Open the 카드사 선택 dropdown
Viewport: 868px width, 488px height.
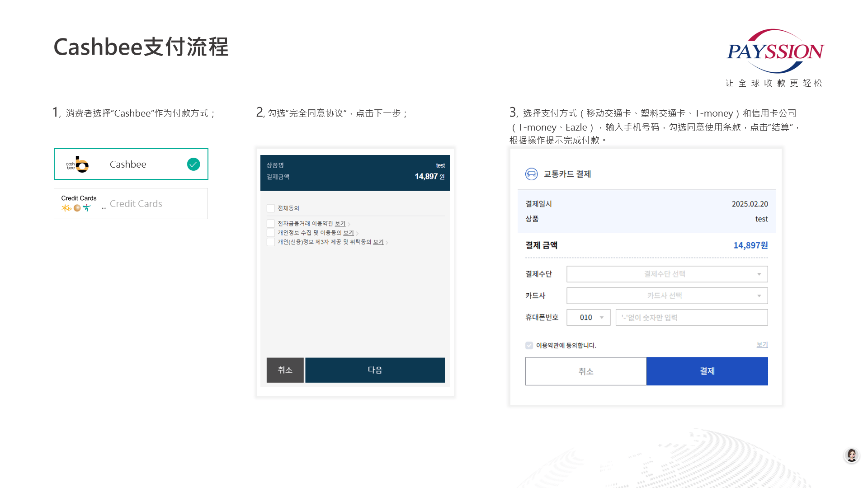tap(667, 296)
